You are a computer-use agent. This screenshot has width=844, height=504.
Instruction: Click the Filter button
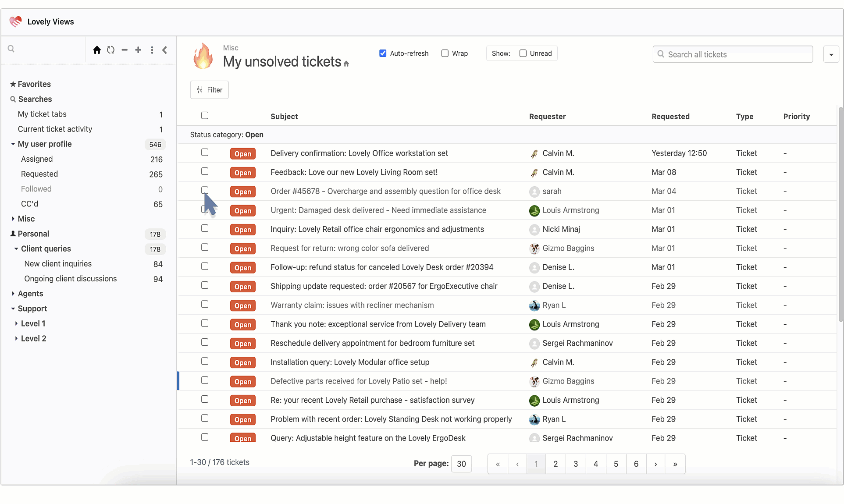point(210,90)
